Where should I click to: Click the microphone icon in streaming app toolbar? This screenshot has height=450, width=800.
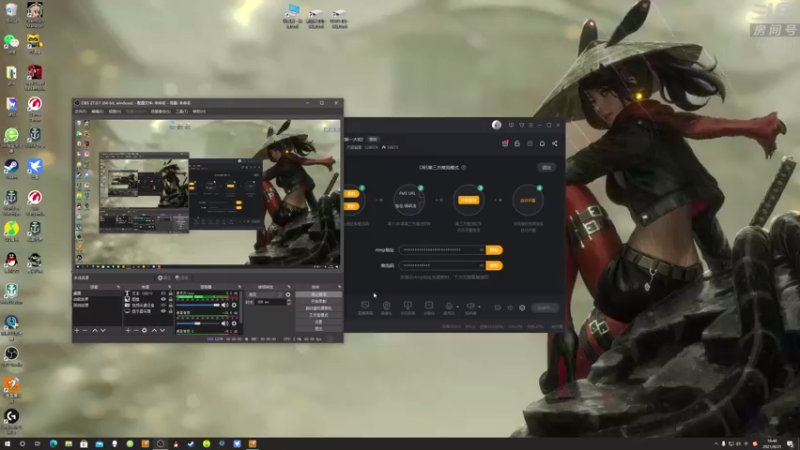coord(449,306)
